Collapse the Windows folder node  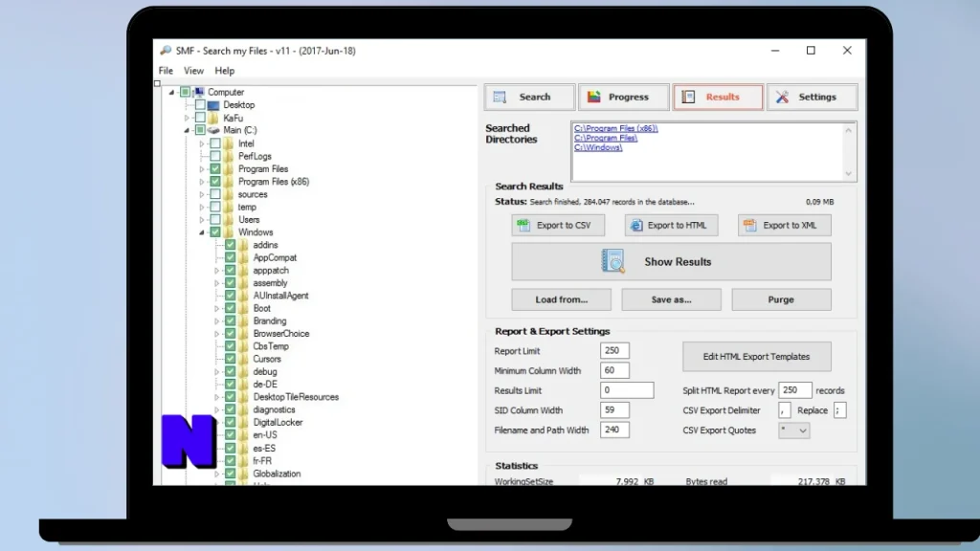click(x=202, y=232)
